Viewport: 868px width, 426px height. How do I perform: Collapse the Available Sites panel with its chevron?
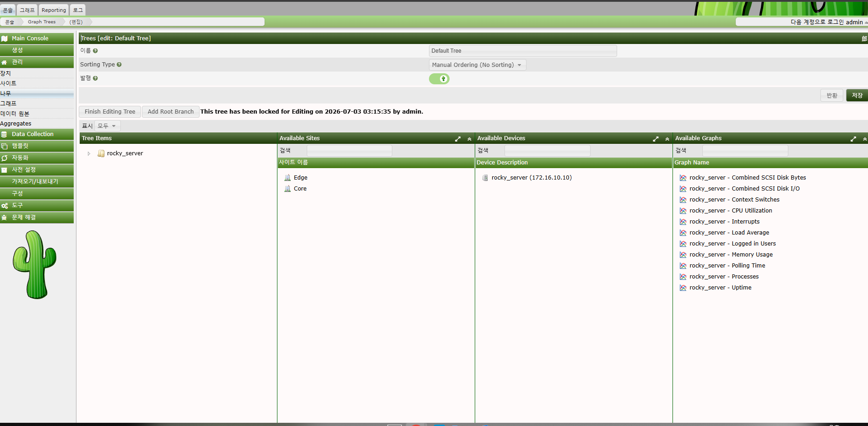coord(469,139)
